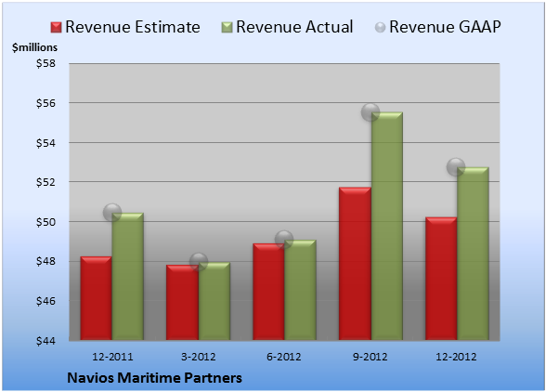
Task: Select the green actual bar for 6-2012
Action: tap(300, 290)
